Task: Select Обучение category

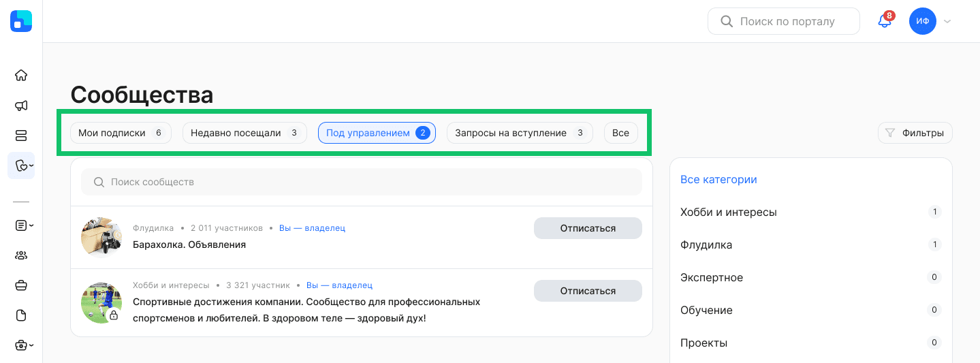Action: click(x=810, y=310)
